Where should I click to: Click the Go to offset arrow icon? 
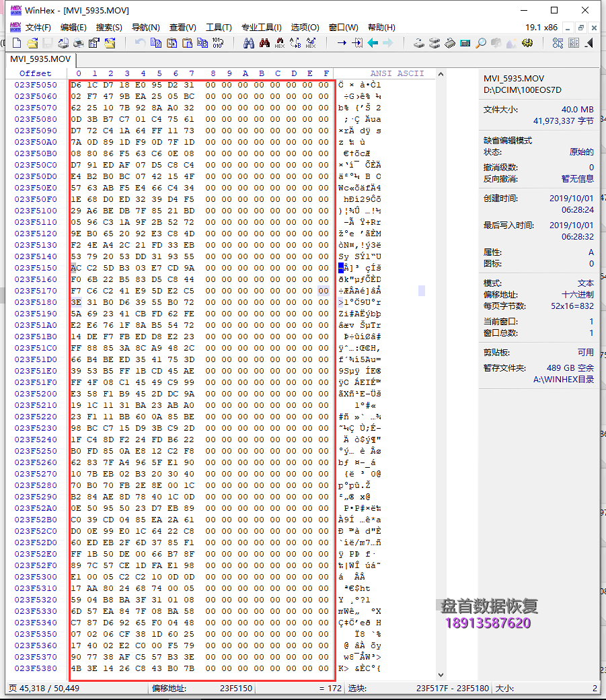[341, 43]
